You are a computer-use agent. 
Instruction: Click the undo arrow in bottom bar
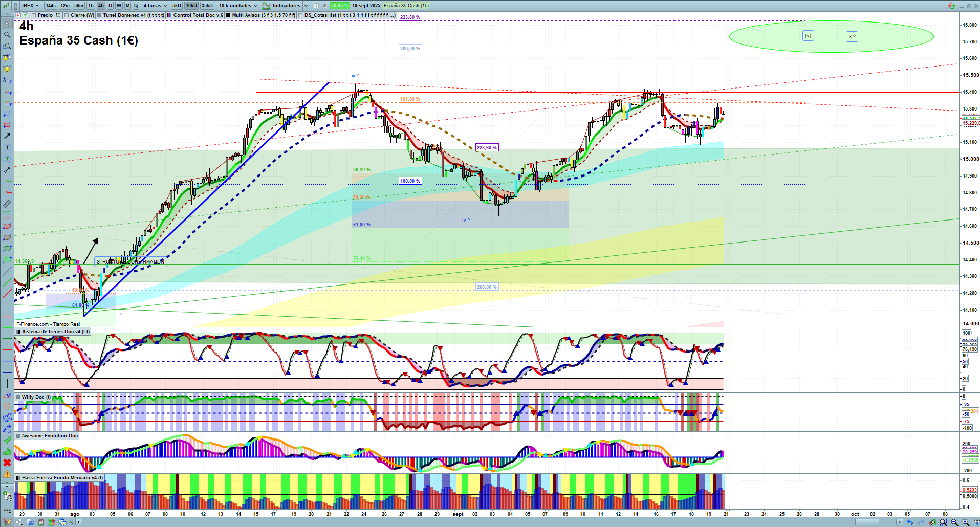pos(909,522)
